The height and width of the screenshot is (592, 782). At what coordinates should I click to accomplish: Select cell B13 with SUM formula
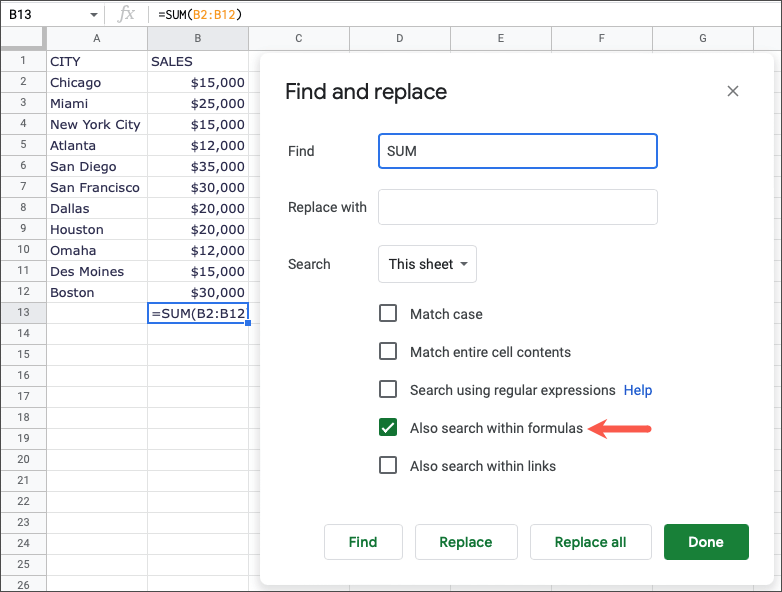[x=198, y=314]
